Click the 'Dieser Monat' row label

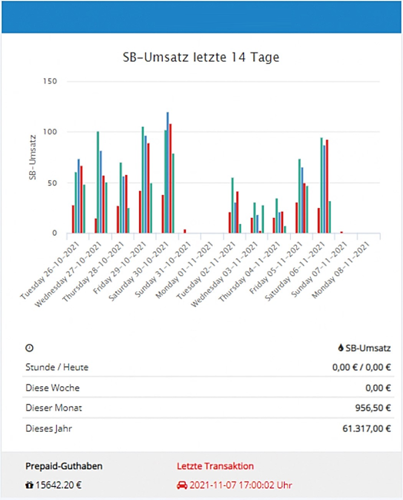coord(54,408)
